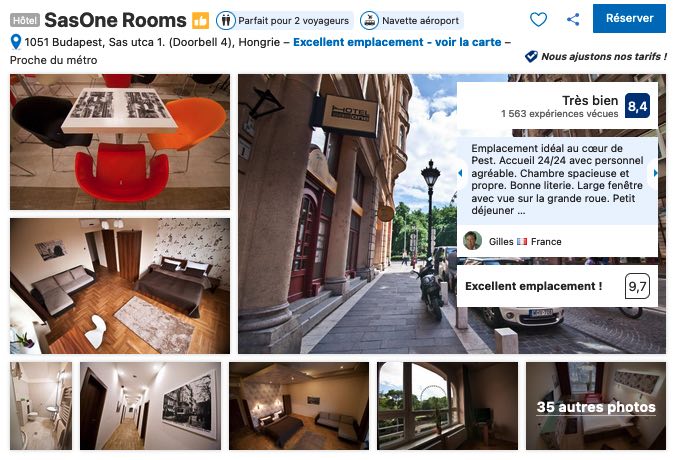This screenshot has height=460, width=677.
Task: Click the yellow thumbs-up badge
Action: (200, 20)
